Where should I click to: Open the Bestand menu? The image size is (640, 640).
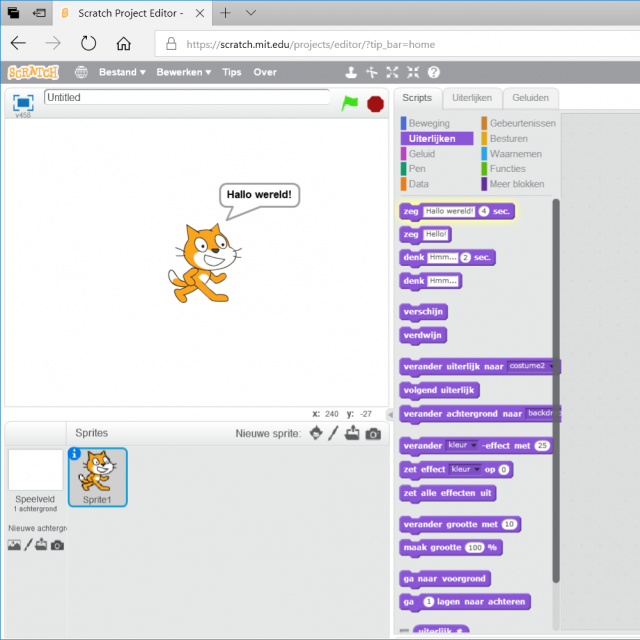pos(122,72)
